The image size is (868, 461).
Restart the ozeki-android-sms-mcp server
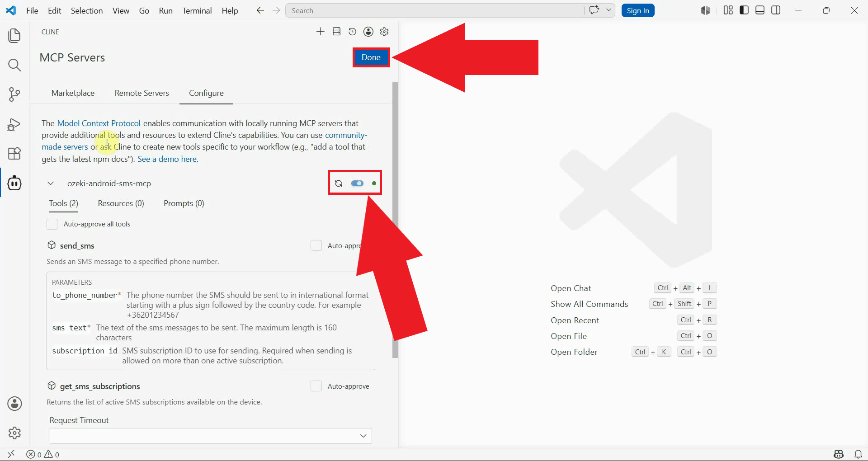[339, 183]
